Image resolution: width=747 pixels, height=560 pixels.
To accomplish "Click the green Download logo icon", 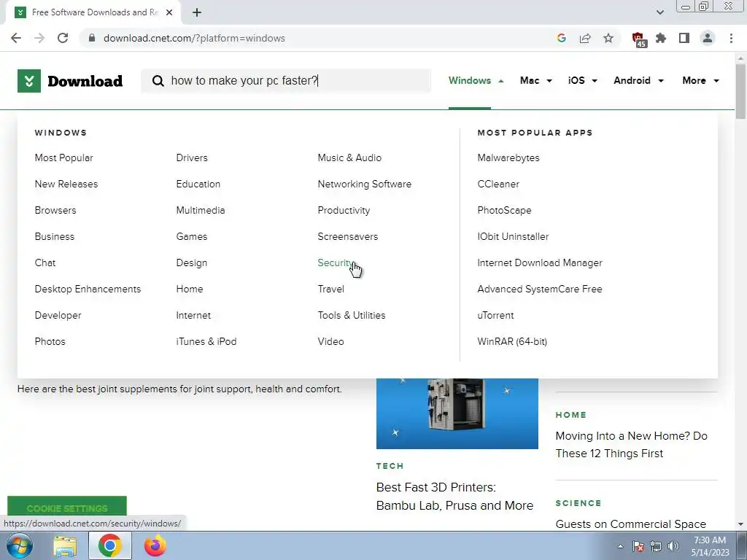I will pyautogui.click(x=29, y=81).
